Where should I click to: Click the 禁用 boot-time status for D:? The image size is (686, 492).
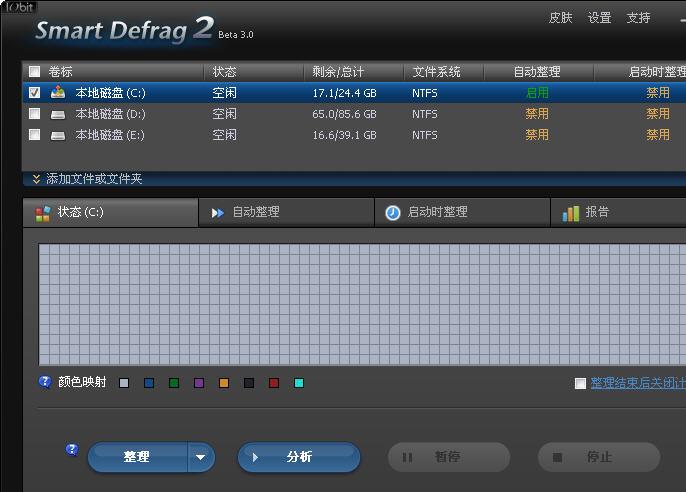click(x=658, y=114)
